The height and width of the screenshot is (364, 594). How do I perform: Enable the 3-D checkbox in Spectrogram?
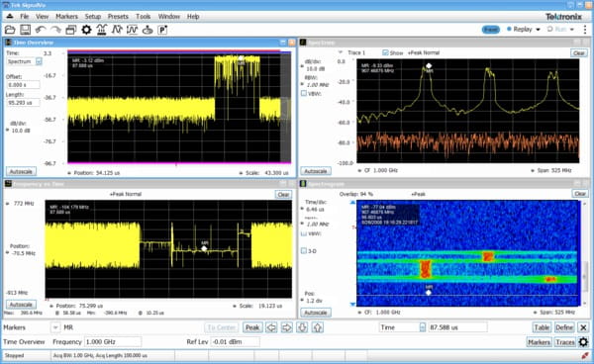pos(304,251)
